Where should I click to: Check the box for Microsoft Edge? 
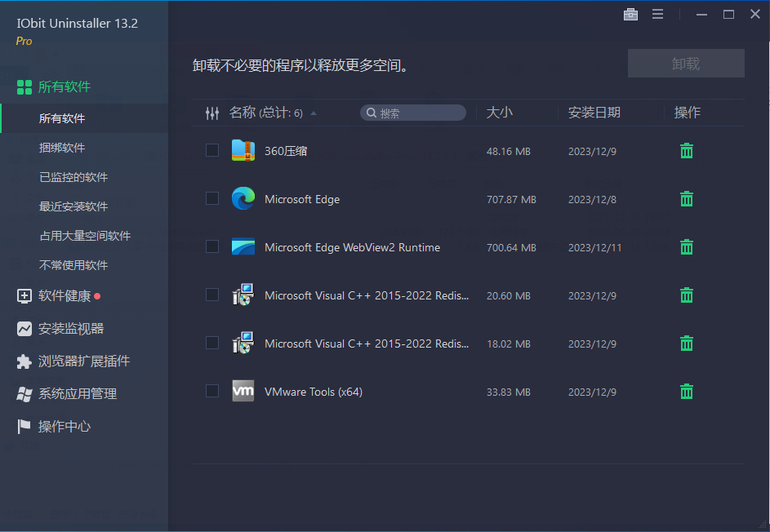click(x=212, y=198)
